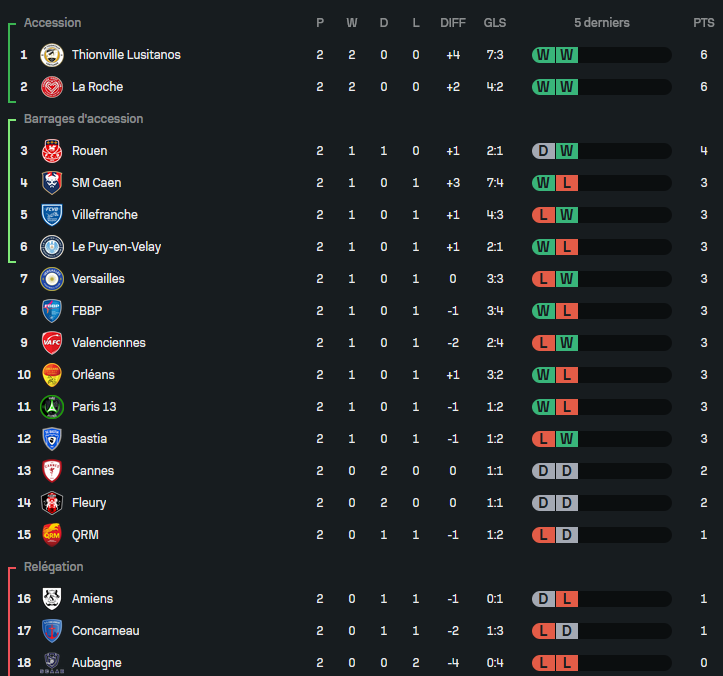723x676 pixels.
Task: Open the Villefranche team link
Action: 105,215
